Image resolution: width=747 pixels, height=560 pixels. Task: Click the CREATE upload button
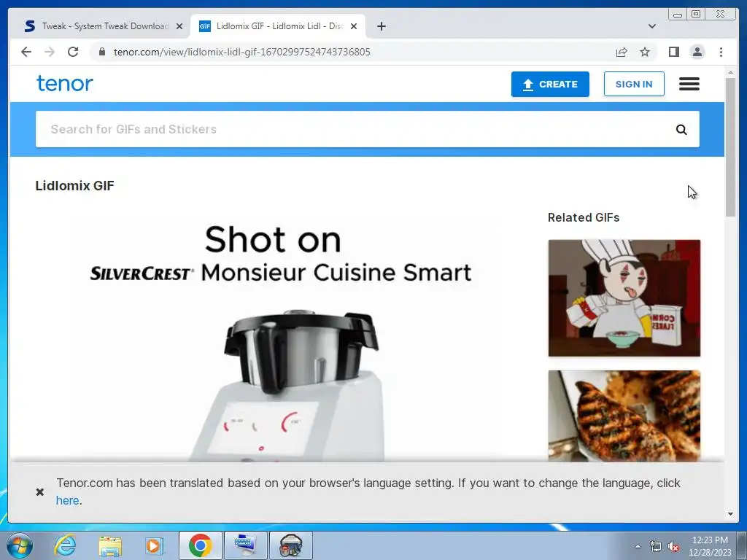coord(550,85)
